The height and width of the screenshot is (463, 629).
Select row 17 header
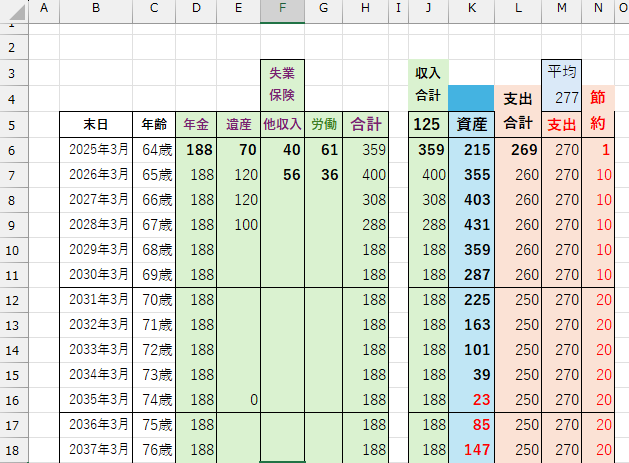point(12,425)
